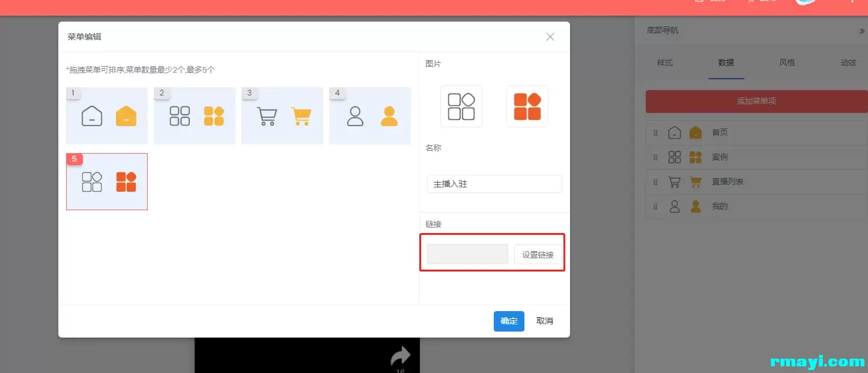Click the yellow grid icon in 案例 row
The image size is (868, 373).
696,157
